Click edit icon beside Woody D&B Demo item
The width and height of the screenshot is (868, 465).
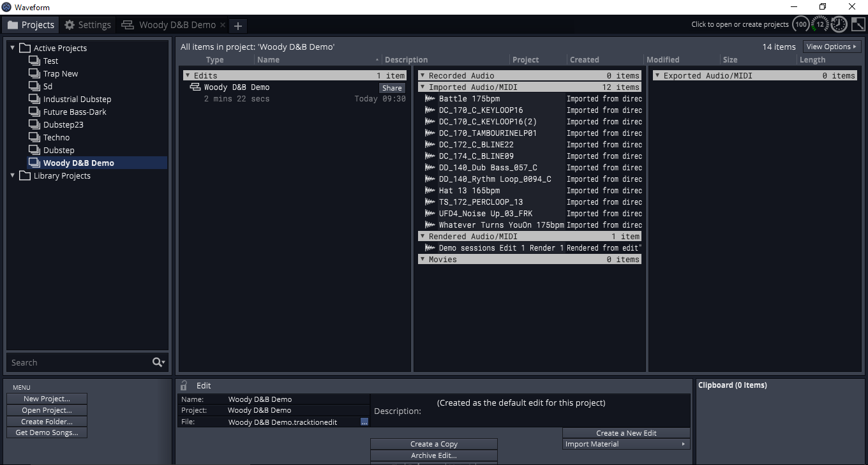(195, 87)
